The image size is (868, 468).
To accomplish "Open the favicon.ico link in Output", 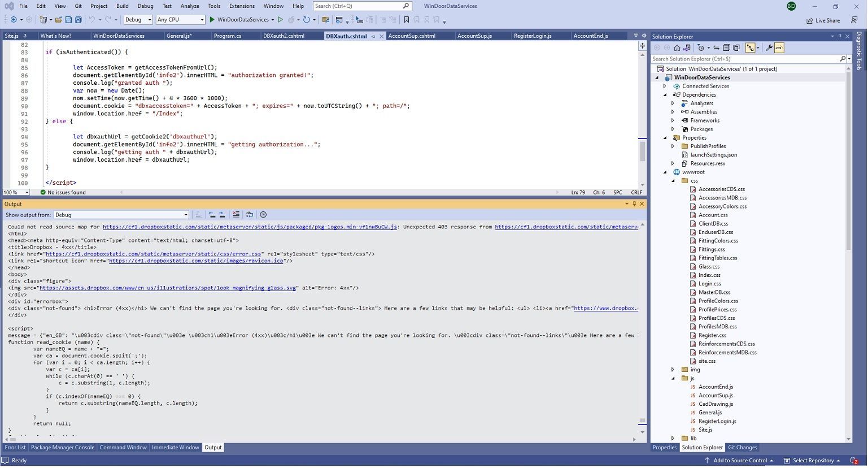I will click(x=196, y=261).
